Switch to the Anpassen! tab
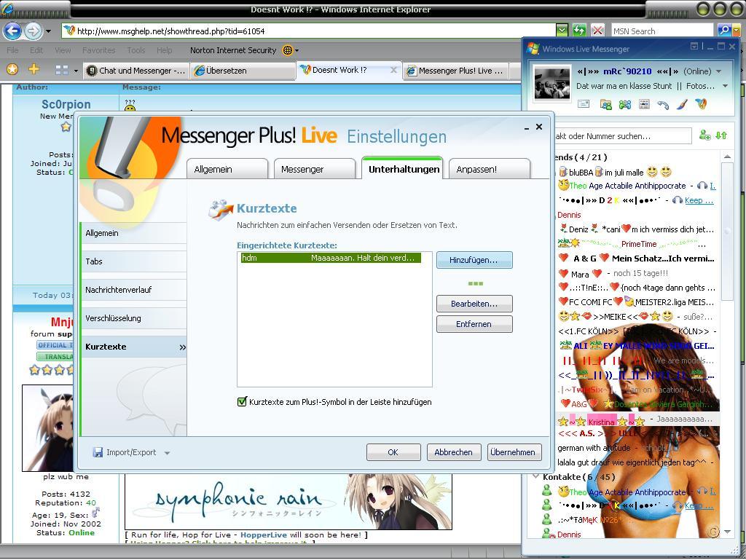The image size is (746, 560). pyautogui.click(x=488, y=169)
